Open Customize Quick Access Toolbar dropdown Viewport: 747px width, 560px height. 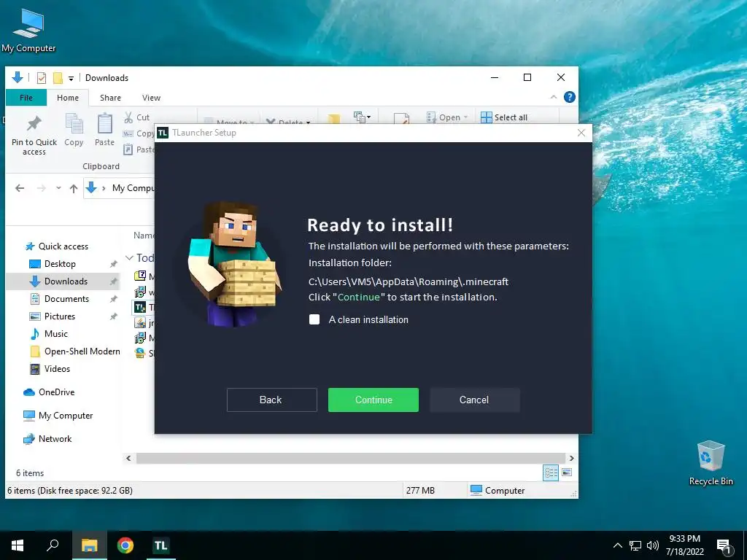click(71, 78)
